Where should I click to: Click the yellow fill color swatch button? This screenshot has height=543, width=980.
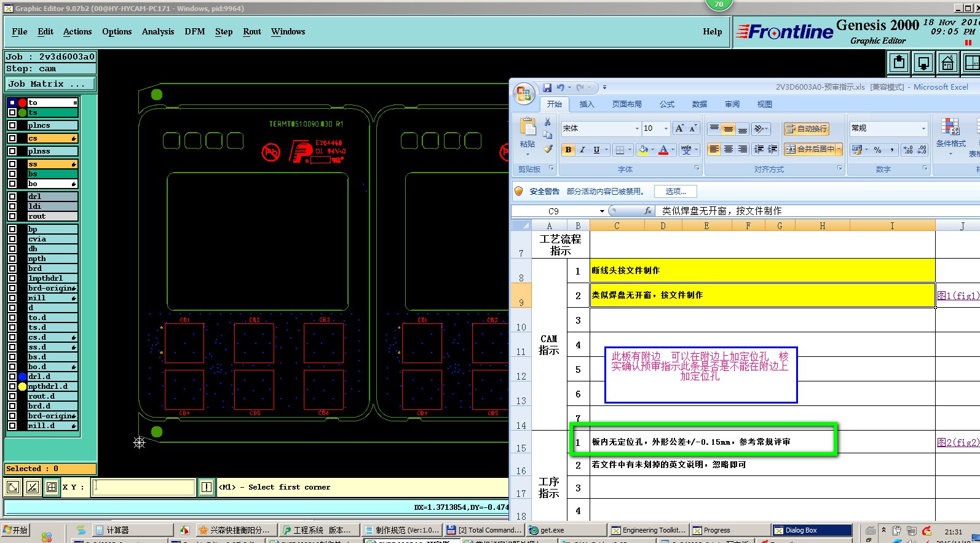642,150
